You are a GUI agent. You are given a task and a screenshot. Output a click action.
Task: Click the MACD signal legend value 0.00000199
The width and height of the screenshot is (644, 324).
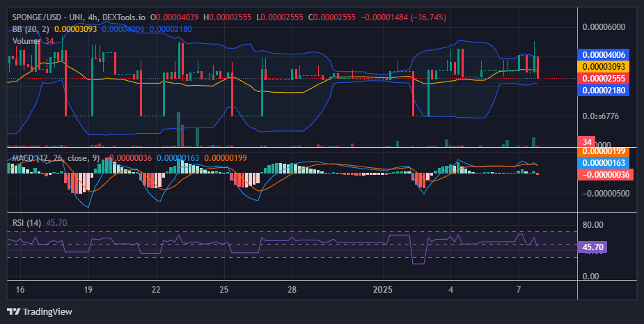point(226,158)
